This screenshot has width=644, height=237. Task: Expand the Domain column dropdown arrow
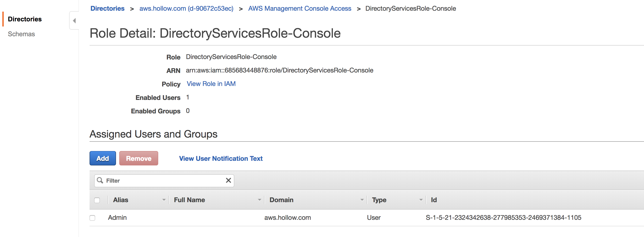362,200
